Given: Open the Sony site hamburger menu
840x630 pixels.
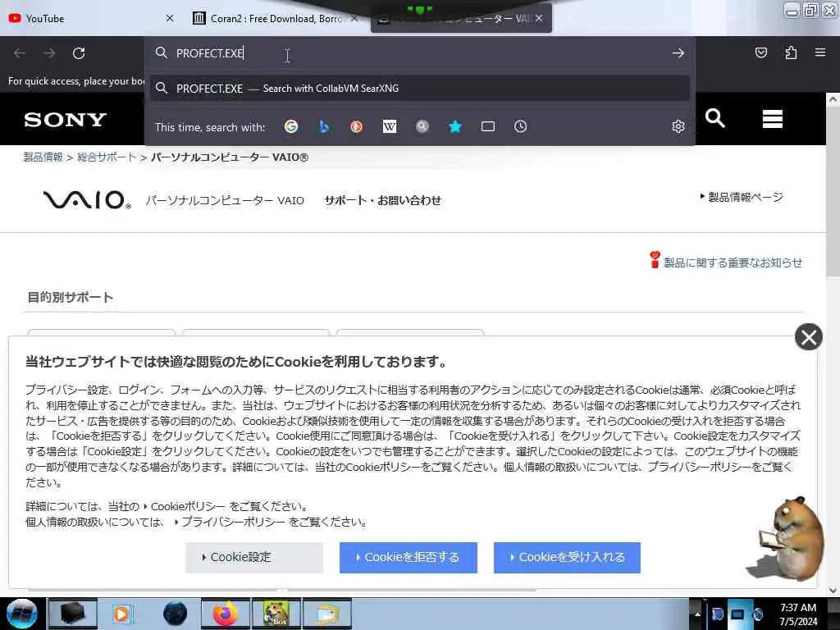Looking at the screenshot, I should coord(773,119).
